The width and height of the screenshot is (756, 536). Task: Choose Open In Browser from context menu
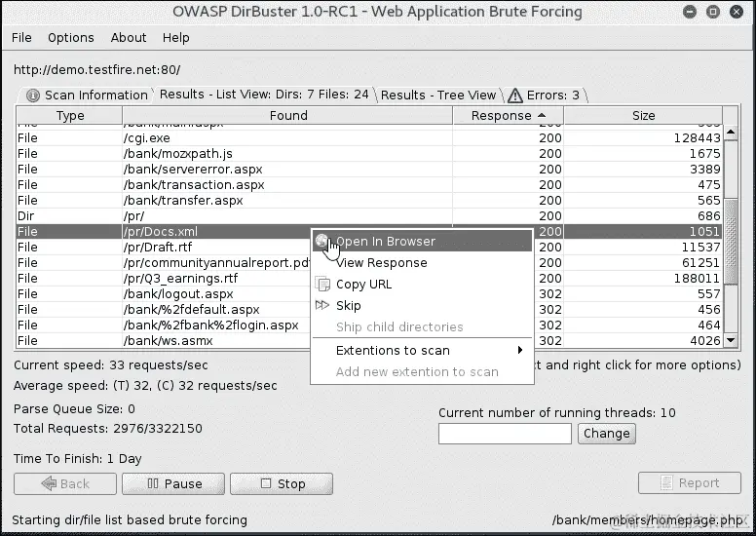coord(423,241)
